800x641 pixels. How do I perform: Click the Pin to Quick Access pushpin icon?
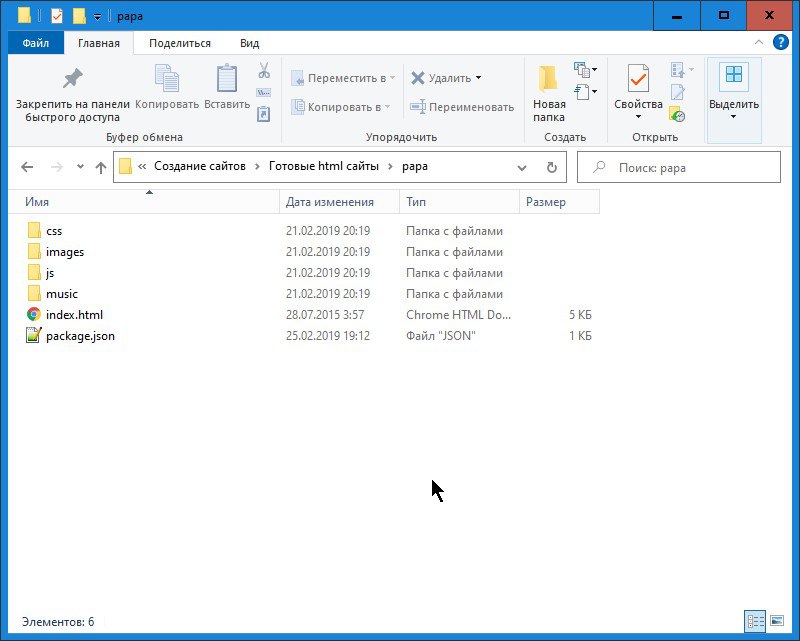(72, 79)
